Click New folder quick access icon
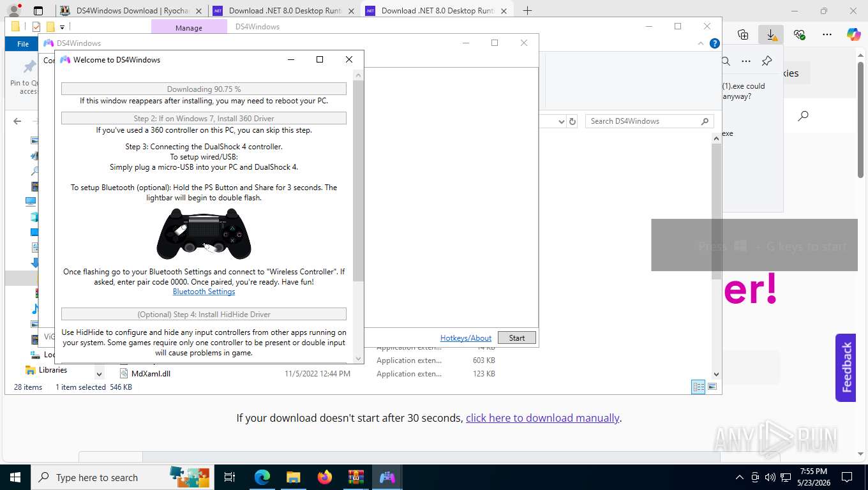The image size is (868, 490). pyautogui.click(x=50, y=27)
